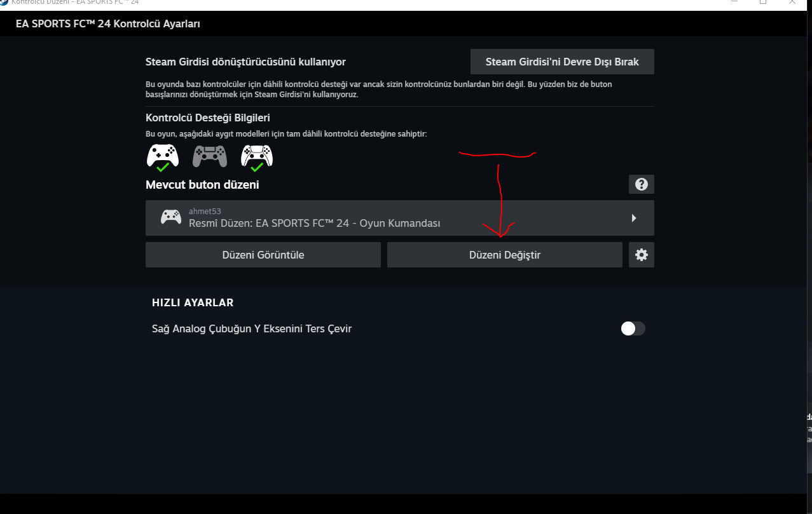Maximize the controller layout window

(763, 2)
